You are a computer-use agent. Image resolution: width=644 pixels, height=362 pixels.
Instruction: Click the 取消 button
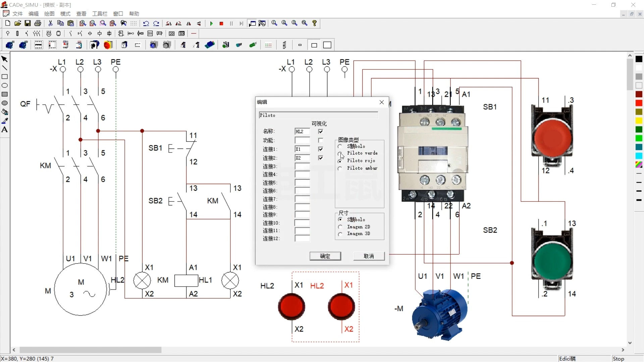click(369, 256)
